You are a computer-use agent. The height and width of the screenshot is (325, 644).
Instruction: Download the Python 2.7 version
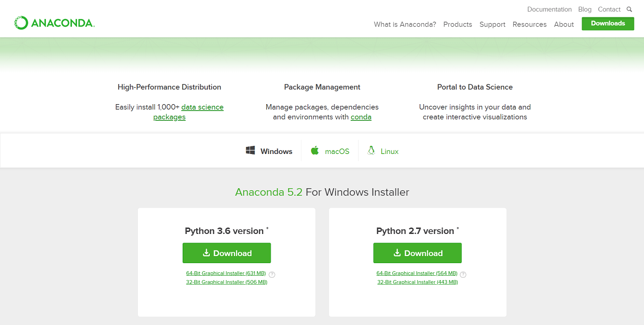point(418,253)
